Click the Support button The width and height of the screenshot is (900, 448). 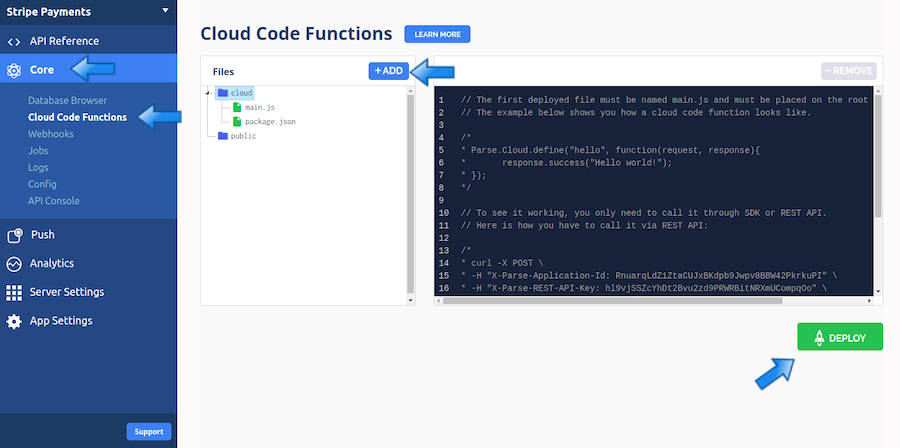149,432
